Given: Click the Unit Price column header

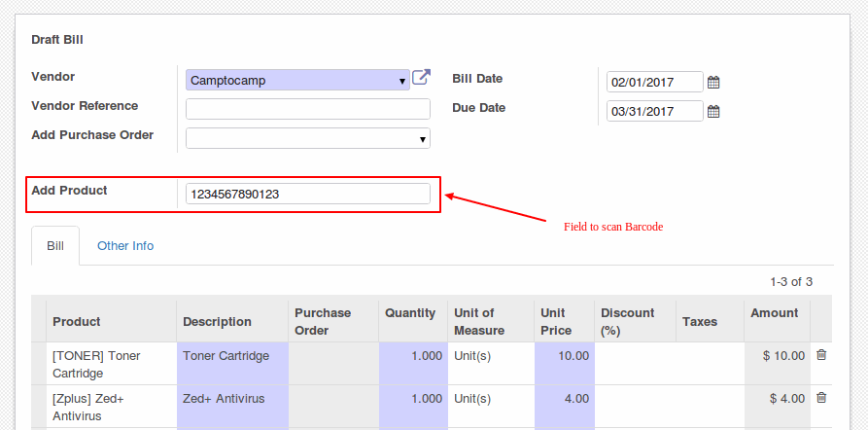Looking at the screenshot, I should point(556,321).
